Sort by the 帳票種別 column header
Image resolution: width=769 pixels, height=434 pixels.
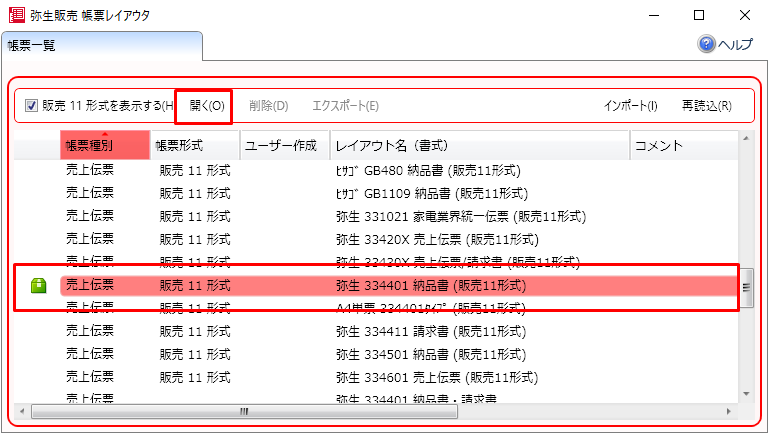click(105, 145)
